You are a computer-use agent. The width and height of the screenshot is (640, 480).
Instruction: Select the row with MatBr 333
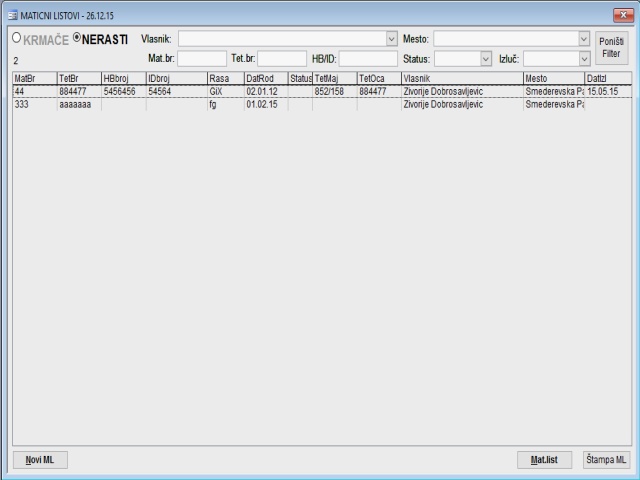tap(200, 104)
